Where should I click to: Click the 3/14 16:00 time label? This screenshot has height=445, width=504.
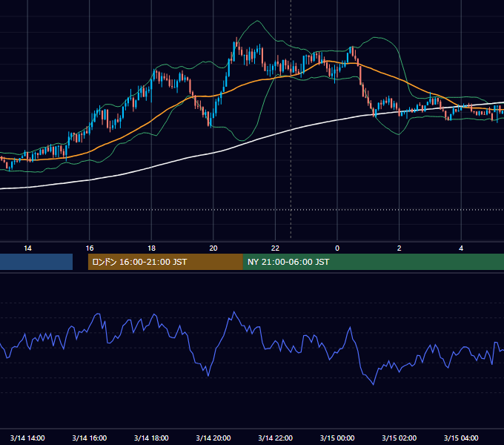pos(90,438)
